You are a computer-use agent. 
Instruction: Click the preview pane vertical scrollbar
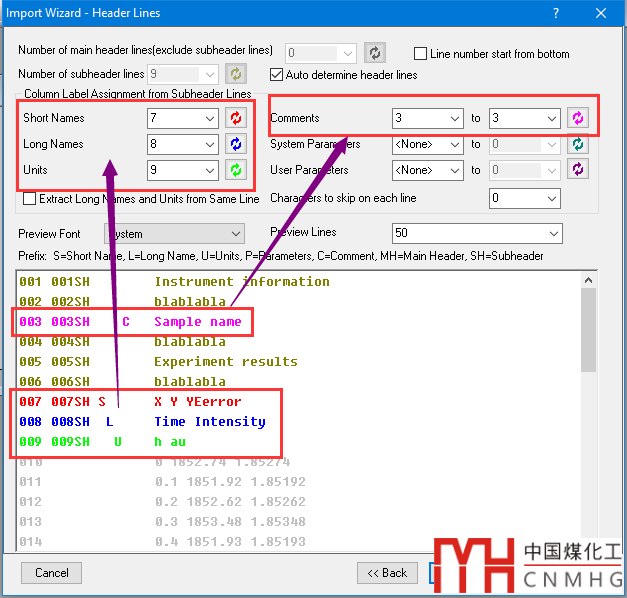click(x=589, y=400)
